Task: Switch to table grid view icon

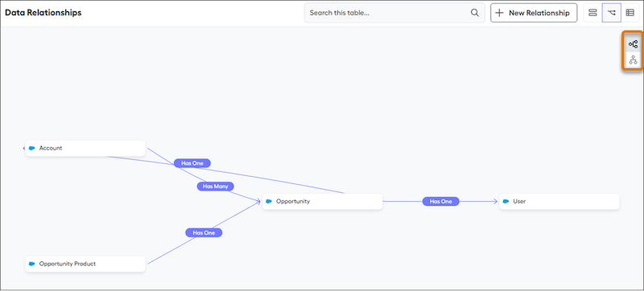Action: click(630, 13)
